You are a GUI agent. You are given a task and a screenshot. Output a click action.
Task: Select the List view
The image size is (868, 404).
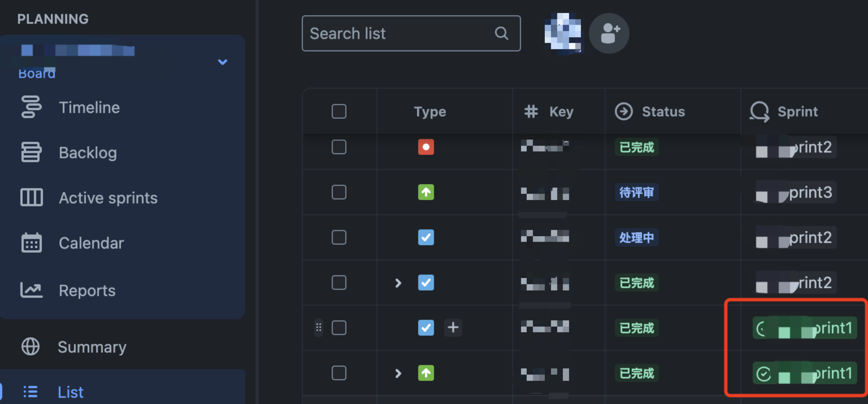tap(70, 392)
